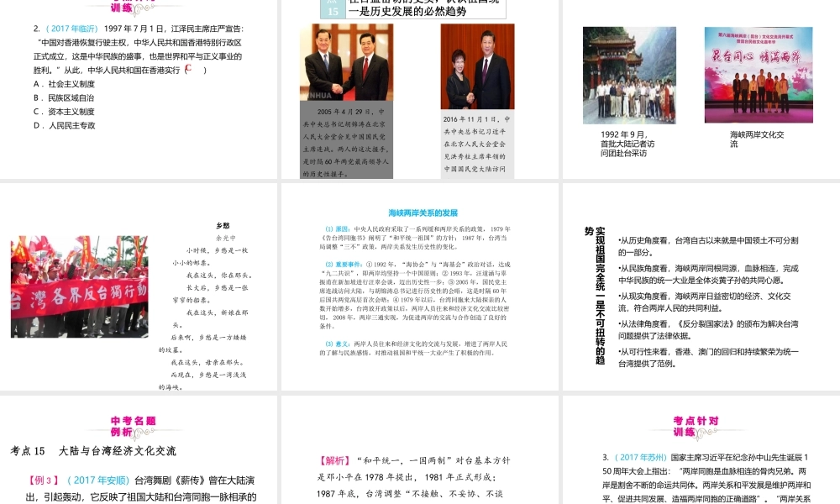Click the caption 1992年9月, 首批大陆记者访问团赴台采访
The height and width of the screenshot is (504, 840).
coord(627,144)
